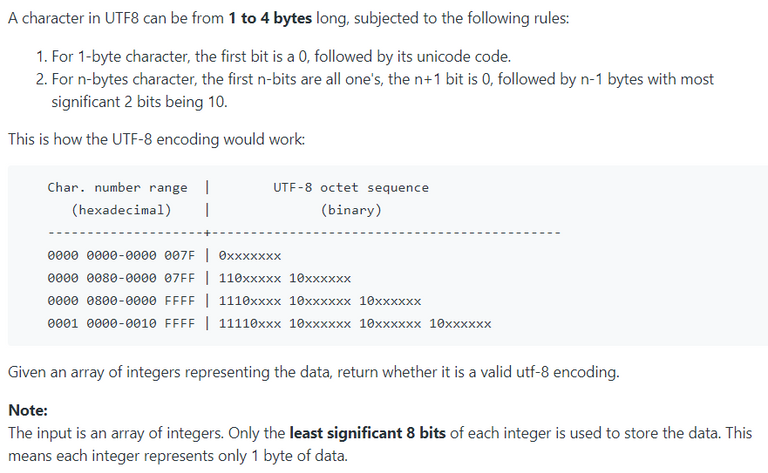Viewport: 768px width, 473px height.
Task: Click the "UTF-8 octet sequence" header text
Action: [x=351, y=188]
